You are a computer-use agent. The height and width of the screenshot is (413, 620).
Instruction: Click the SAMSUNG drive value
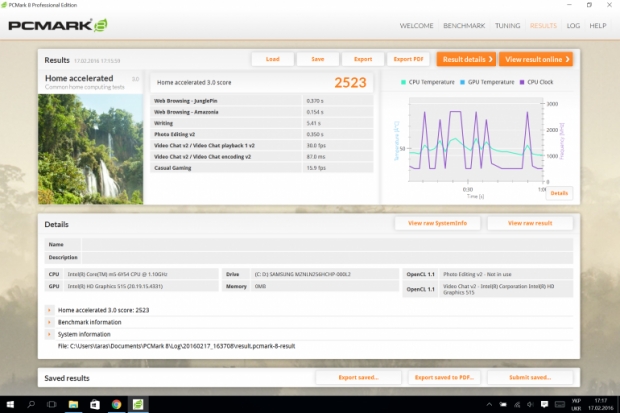[302, 274]
